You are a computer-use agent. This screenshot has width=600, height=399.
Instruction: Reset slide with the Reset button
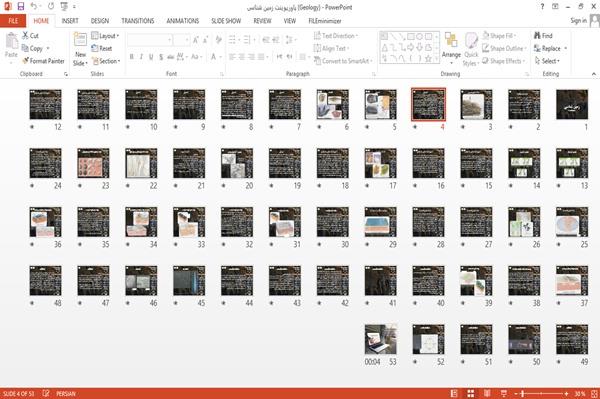(x=102, y=48)
